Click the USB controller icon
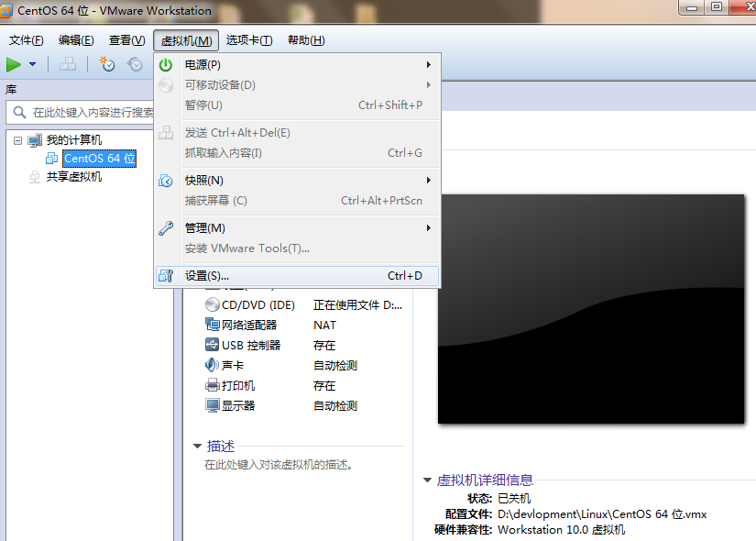The image size is (756, 541). tap(213, 345)
